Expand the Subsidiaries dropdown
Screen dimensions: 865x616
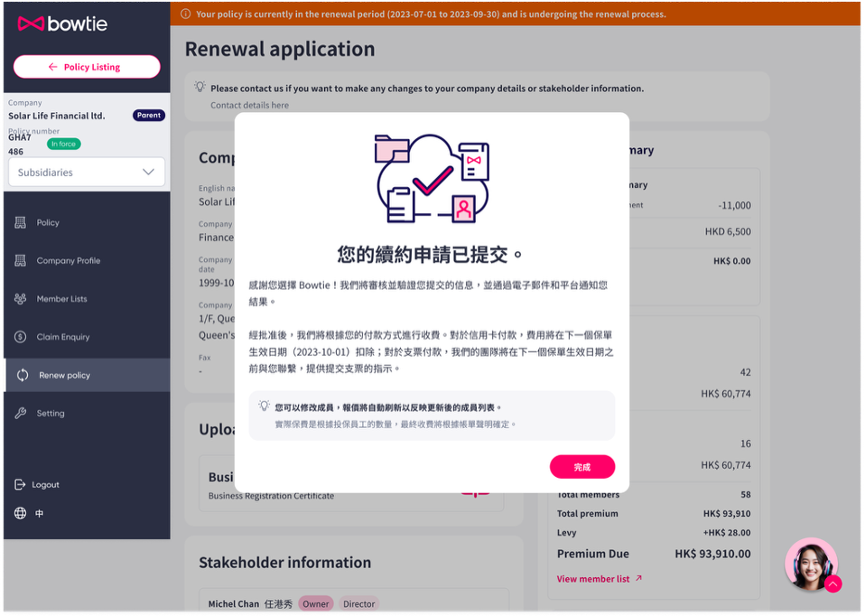[86, 172]
